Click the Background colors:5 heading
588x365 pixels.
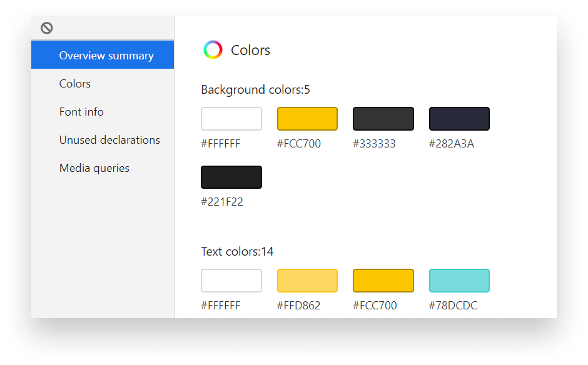[x=255, y=89]
